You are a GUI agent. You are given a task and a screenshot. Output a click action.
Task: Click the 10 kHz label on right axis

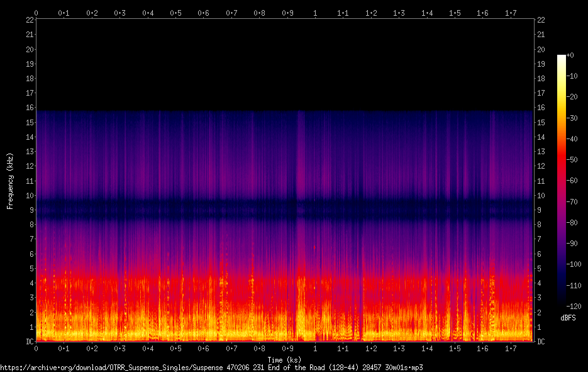541,196
